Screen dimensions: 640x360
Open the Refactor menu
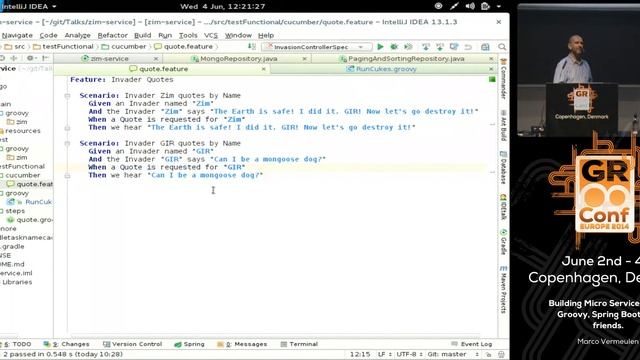(x=113, y=36)
